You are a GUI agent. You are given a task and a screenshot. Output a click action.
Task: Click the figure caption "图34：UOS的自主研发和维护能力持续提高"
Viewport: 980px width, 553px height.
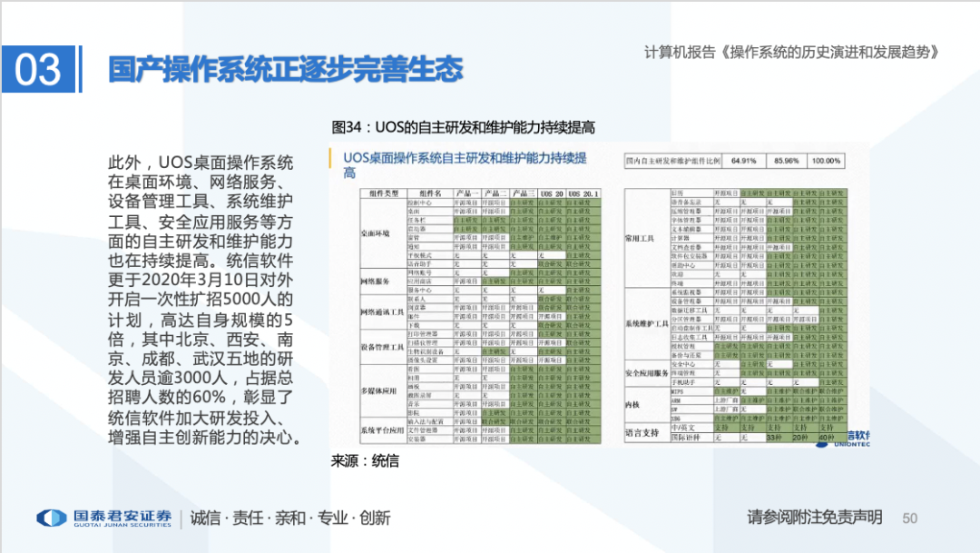coord(463,128)
